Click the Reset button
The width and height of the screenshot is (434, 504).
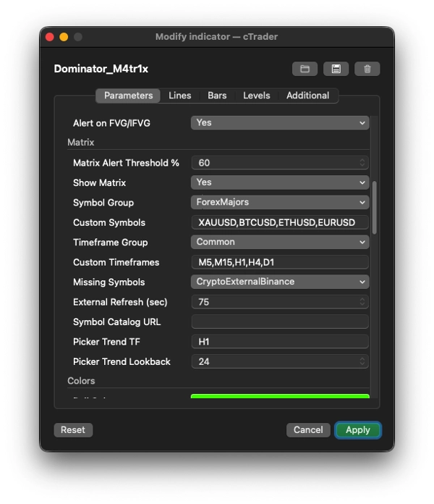[x=73, y=430]
